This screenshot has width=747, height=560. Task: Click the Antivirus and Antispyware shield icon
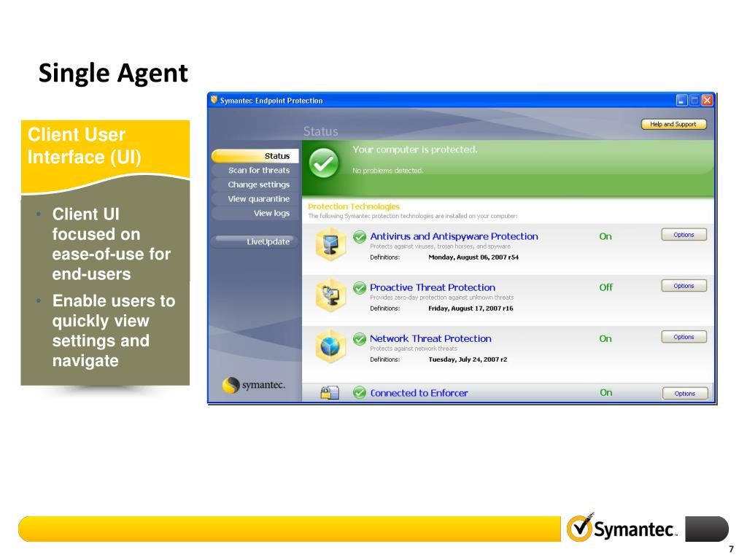click(x=330, y=244)
